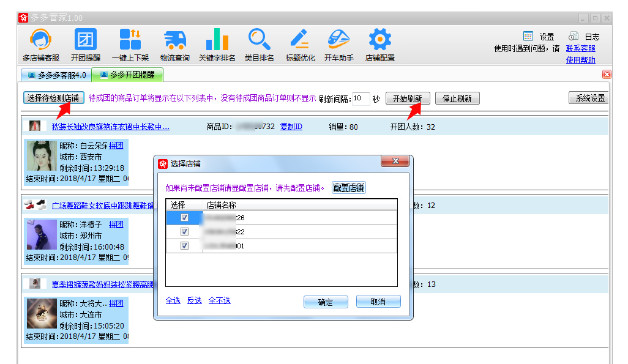Image resolution: width=628 pixels, height=364 pixels.
Task: Click the 选择待检测店铺 button
Action: [x=54, y=98]
